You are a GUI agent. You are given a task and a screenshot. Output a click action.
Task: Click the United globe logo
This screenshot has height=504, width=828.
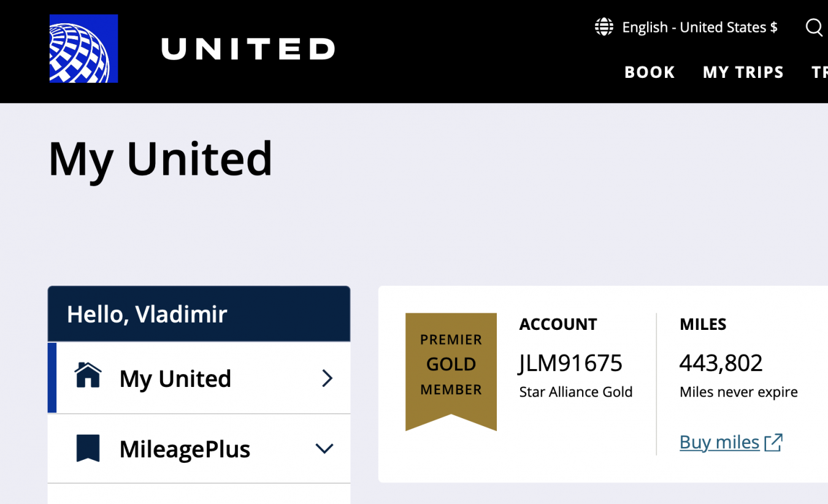[x=83, y=48]
